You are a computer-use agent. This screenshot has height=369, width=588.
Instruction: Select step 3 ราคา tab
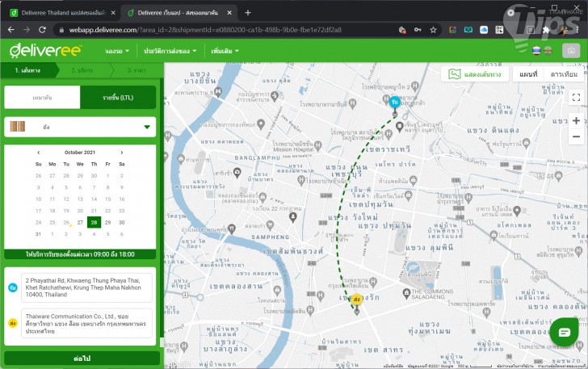tap(136, 70)
